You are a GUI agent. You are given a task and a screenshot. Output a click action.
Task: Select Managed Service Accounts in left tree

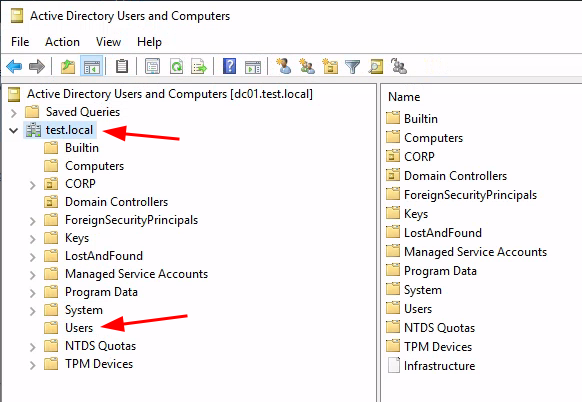coord(136,274)
